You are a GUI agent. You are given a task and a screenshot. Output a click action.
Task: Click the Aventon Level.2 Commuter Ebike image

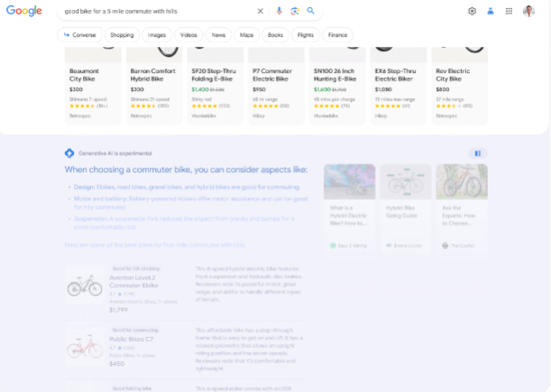(x=85, y=285)
